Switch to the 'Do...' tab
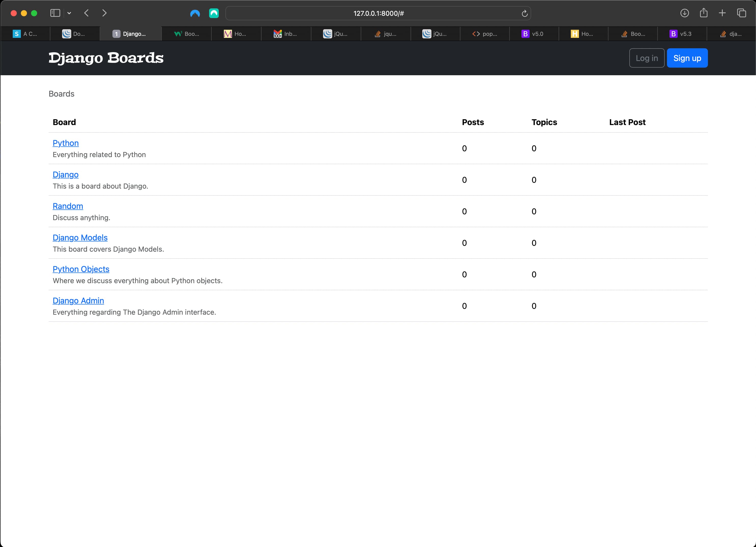This screenshot has width=756, height=547. [x=75, y=34]
